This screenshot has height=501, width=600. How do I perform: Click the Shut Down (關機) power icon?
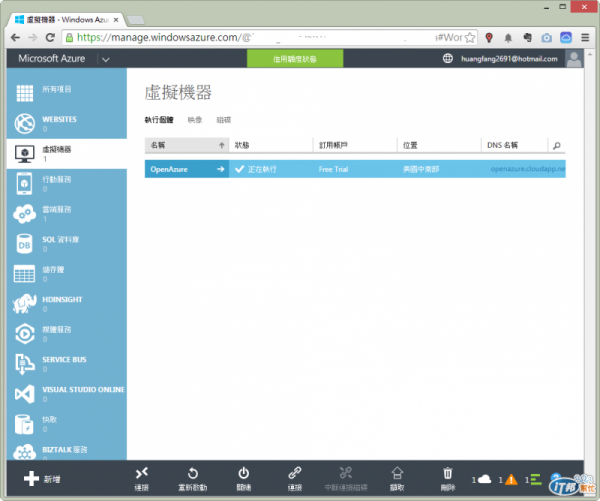[244, 473]
